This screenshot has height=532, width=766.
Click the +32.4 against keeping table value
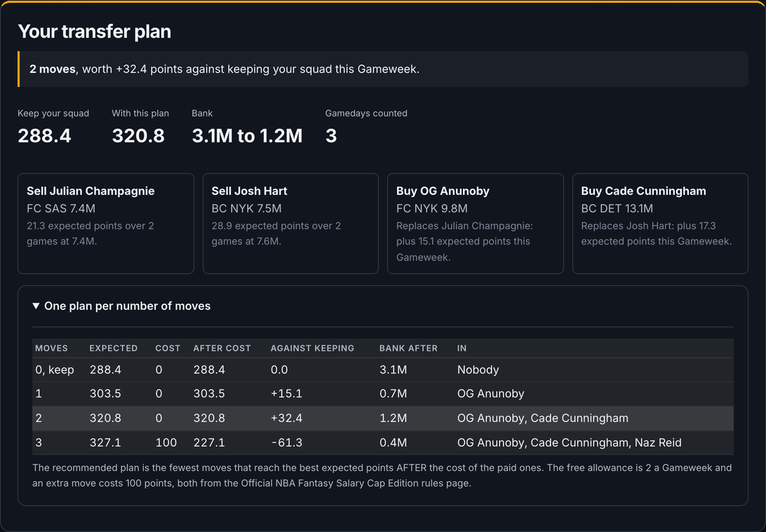[x=286, y=418]
